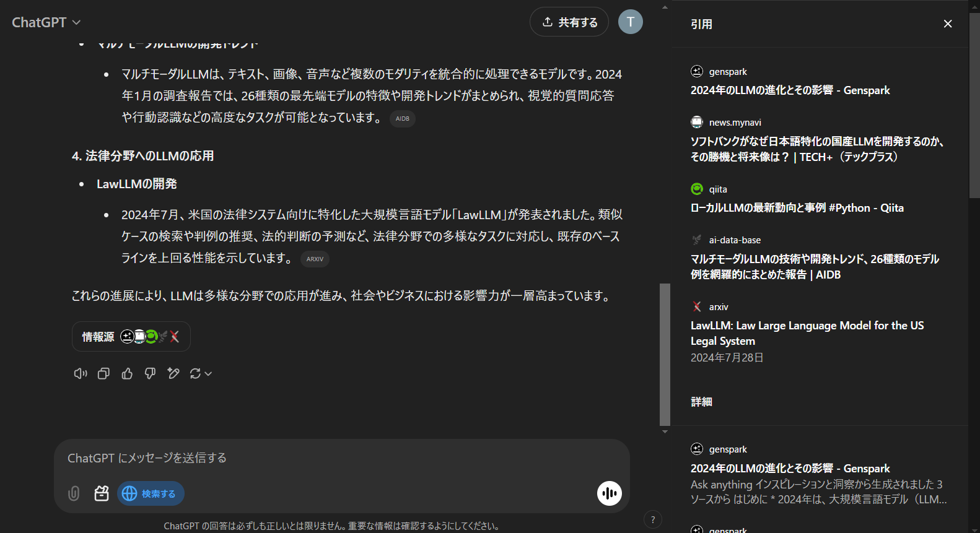Open the first genspark citation 2024年のLLMの進化とその影響
The width and height of the screenshot is (980, 533).
coord(790,90)
